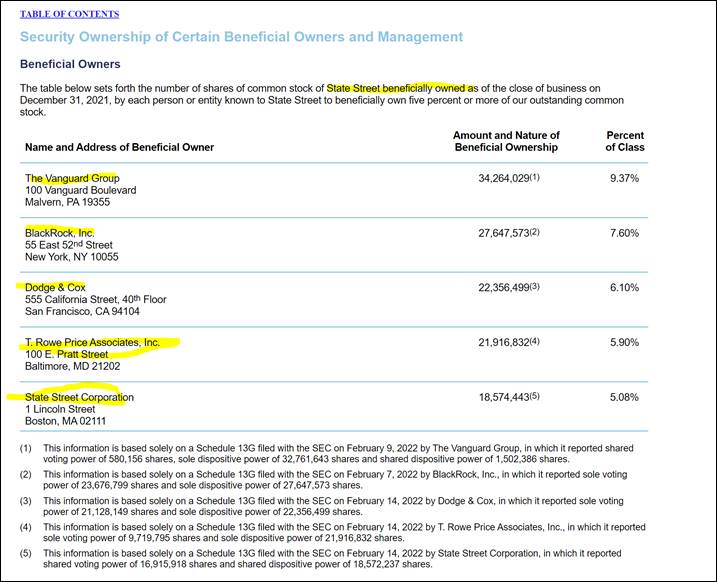Select 'New York, NY 10055' text
The width and height of the screenshot is (717, 582).
pos(71,257)
